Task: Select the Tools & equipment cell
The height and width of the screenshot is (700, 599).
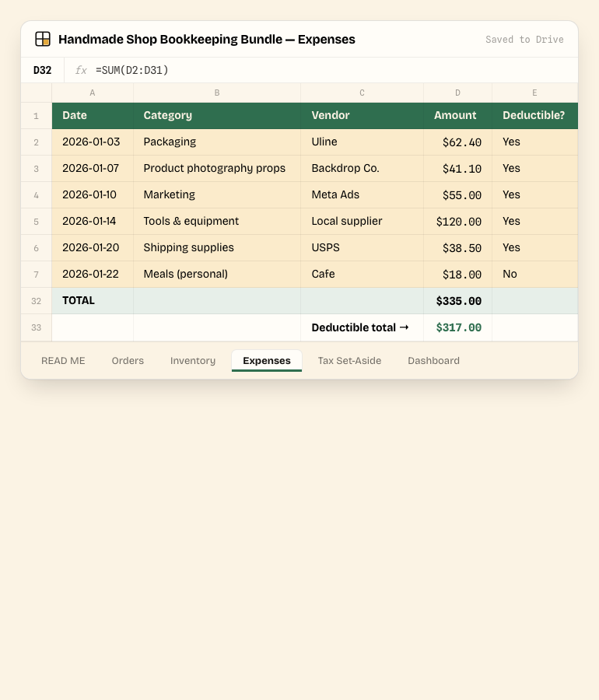Action: 217,221
